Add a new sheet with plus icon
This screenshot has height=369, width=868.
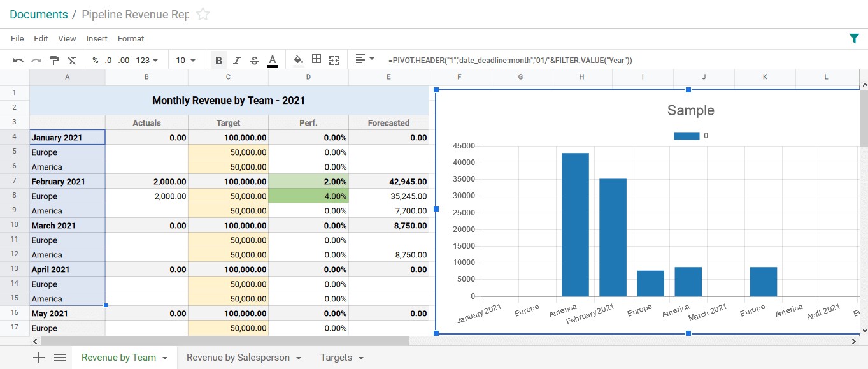click(x=39, y=358)
